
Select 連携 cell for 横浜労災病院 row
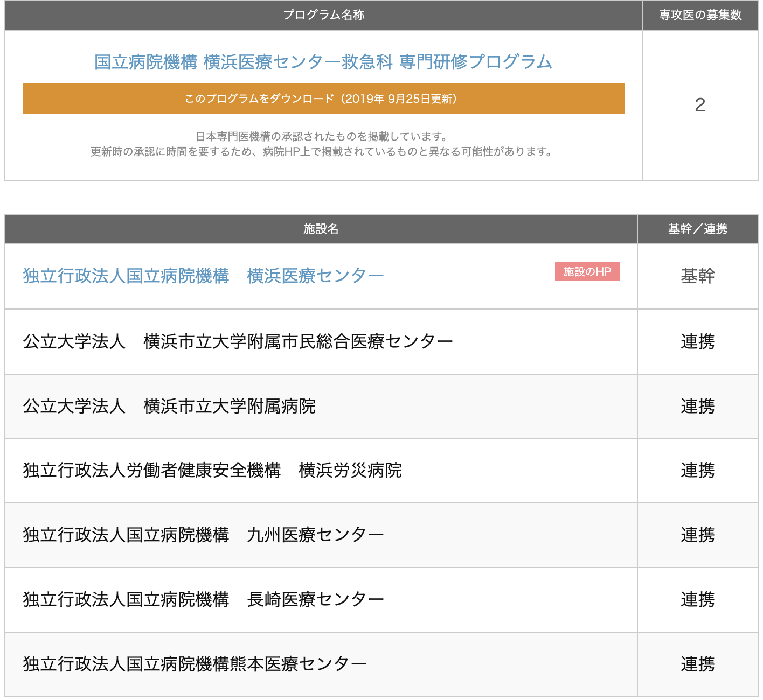click(x=698, y=470)
